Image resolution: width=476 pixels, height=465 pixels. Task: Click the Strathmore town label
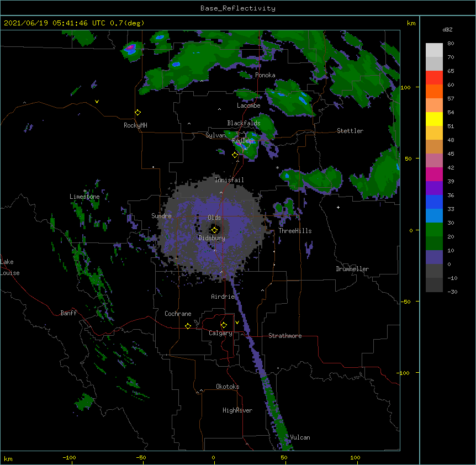pyautogui.click(x=285, y=336)
